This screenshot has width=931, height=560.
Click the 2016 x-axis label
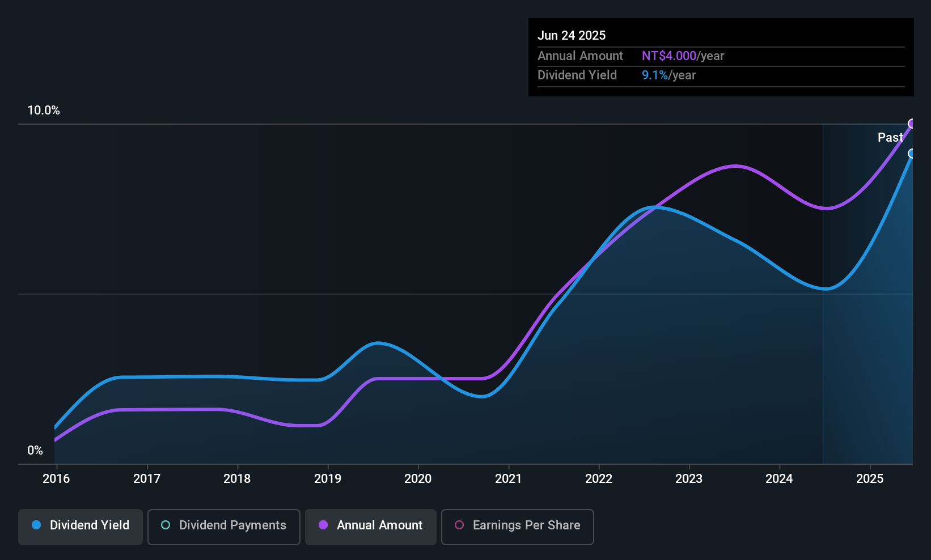(x=56, y=478)
